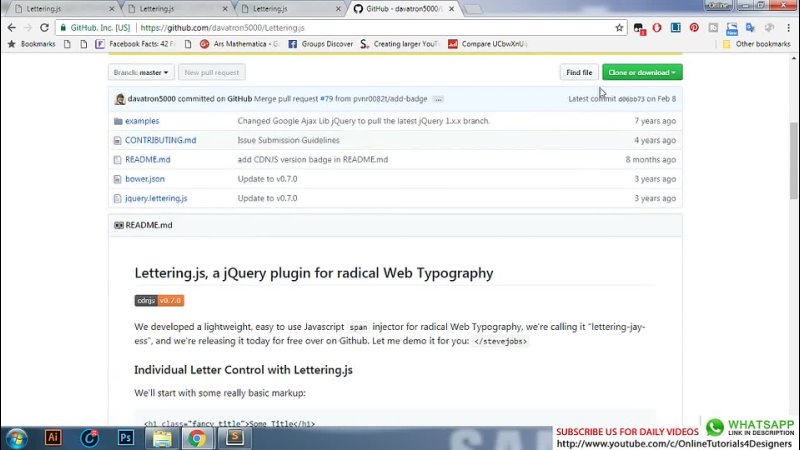Switch to the second Lettering.js tab

(176, 9)
